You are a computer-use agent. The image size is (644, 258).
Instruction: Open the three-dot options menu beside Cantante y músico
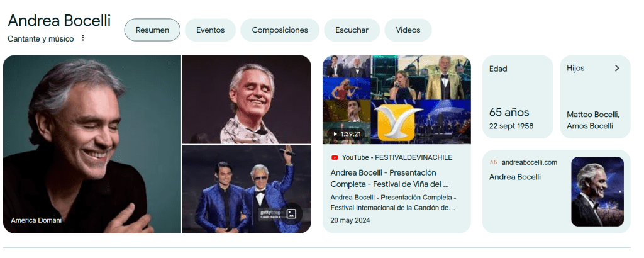click(x=82, y=38)
